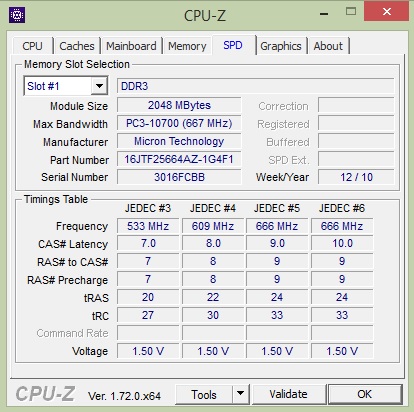Click the Module Size label
The width and height of the screenshot is (414, 412).
point(79,106)
